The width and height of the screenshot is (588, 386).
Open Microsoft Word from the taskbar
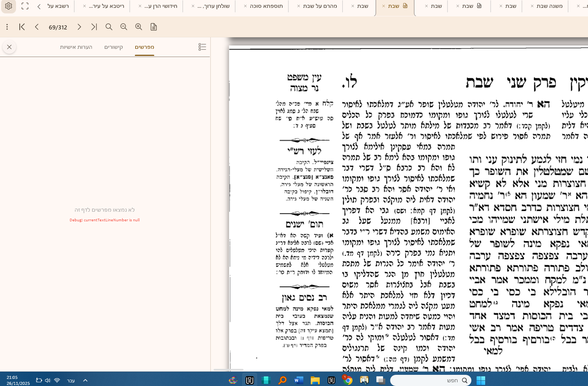tap(298, 380)
